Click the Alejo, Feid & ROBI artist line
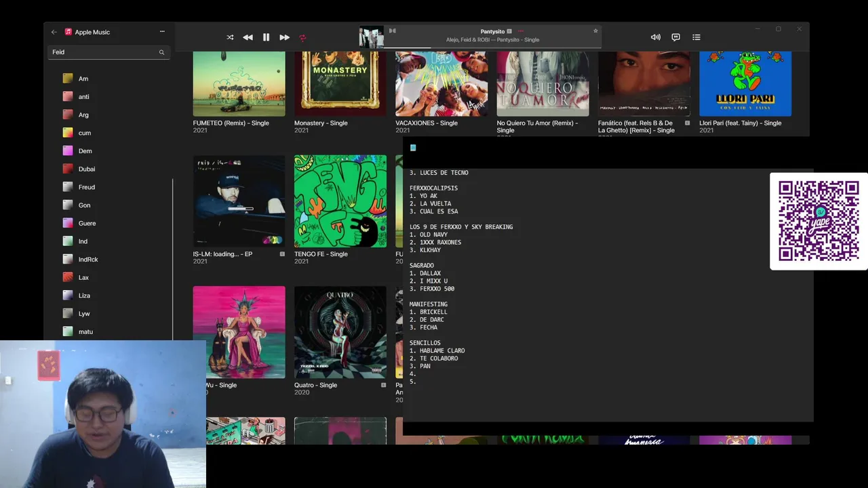The image size is (868, 488). click(x=492, y=40)
